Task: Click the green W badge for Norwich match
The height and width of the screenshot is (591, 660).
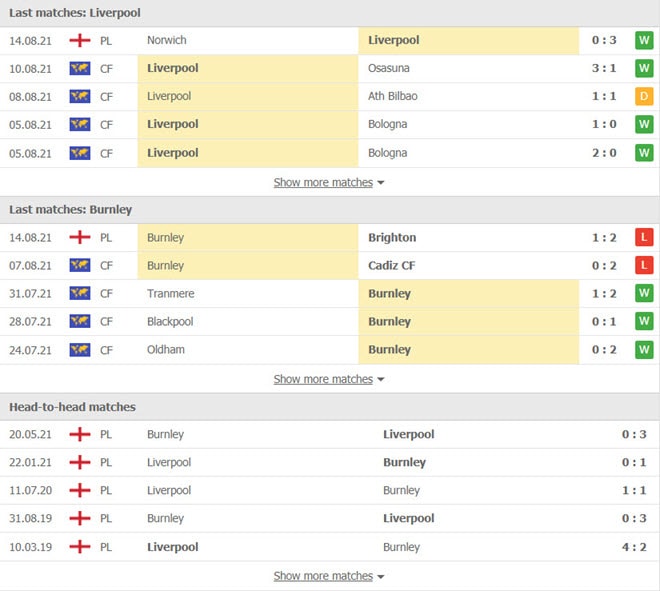Action: click(644, 40)
